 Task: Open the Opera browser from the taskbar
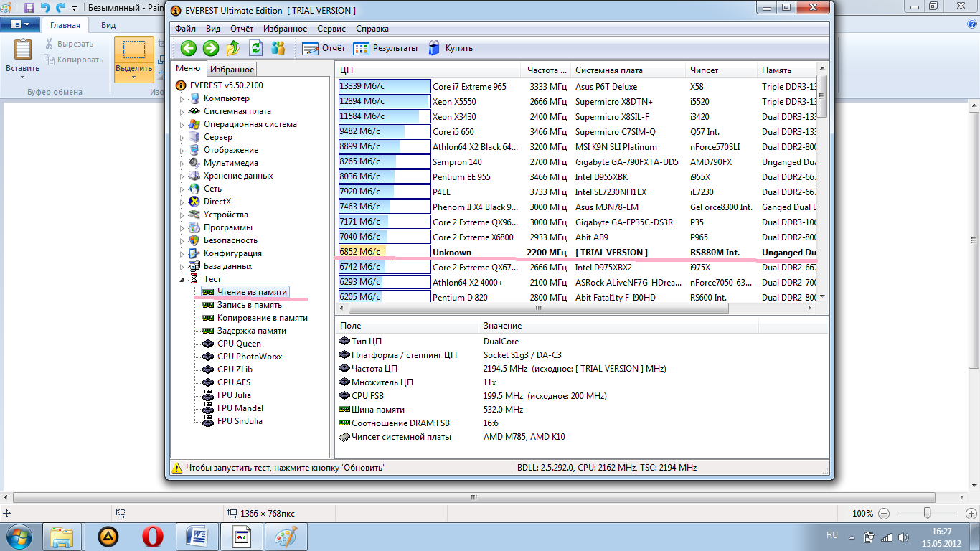[x=152, y=536]
